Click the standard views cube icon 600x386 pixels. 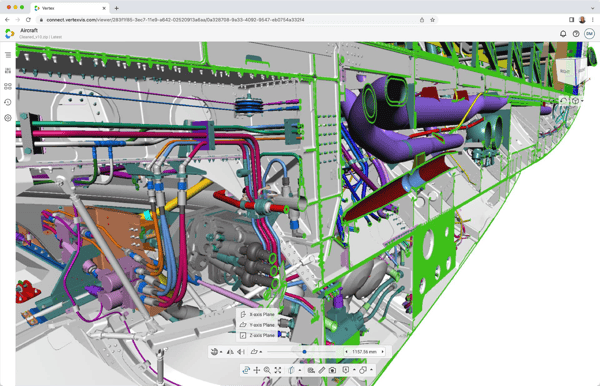(575, 101)
